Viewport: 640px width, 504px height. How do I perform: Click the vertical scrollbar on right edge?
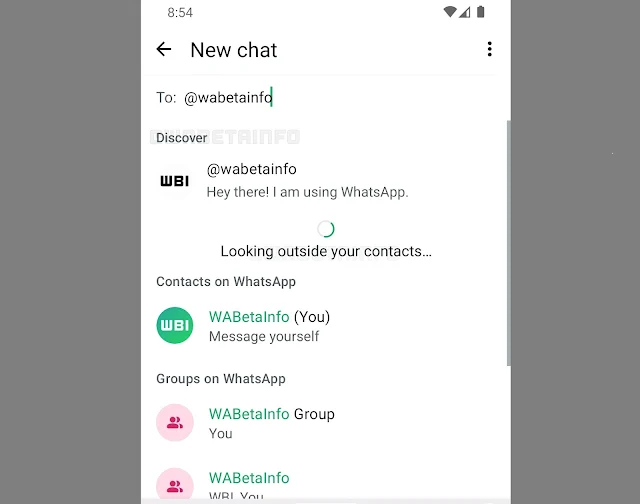point(509,243)
